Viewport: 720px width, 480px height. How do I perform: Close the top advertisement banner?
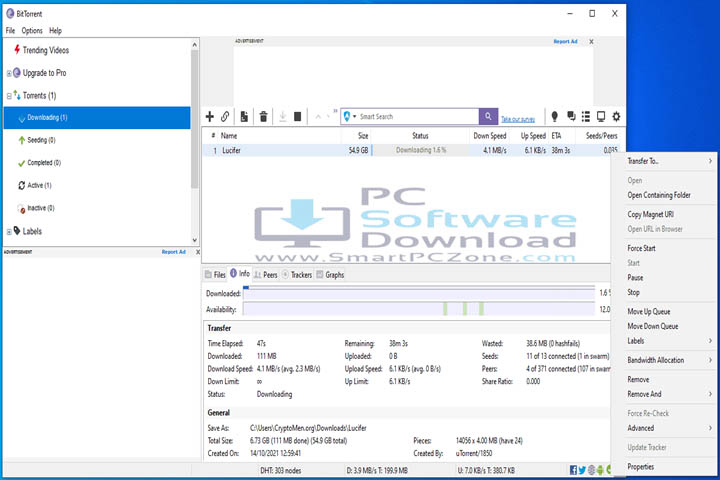click(x=591, y=42)
